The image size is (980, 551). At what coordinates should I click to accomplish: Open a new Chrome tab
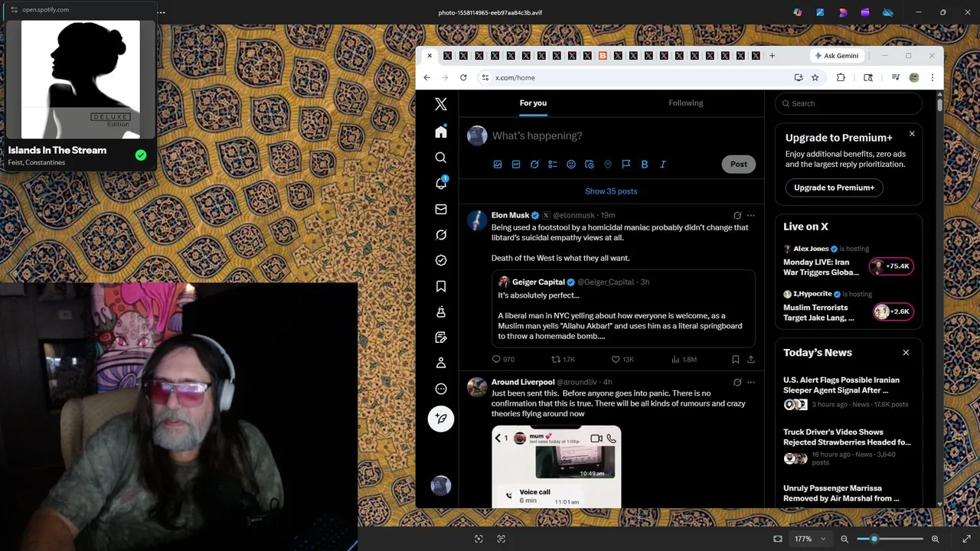(772, 56)
